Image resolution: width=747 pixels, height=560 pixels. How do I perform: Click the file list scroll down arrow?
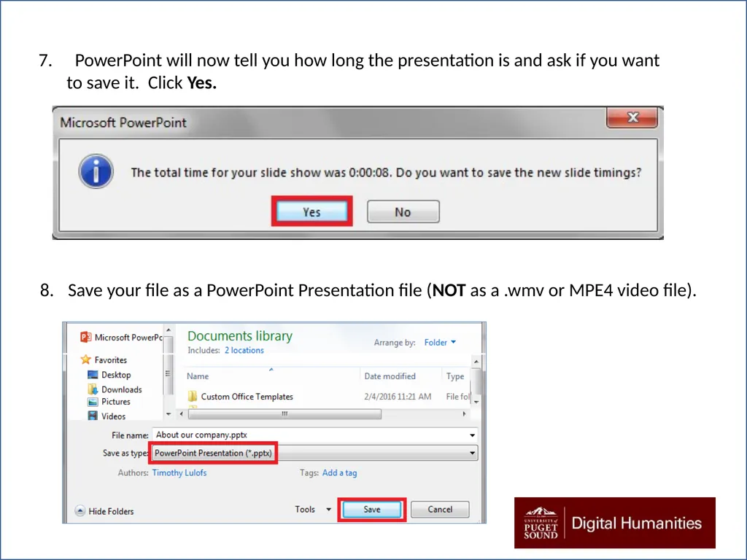coord(476,402)
